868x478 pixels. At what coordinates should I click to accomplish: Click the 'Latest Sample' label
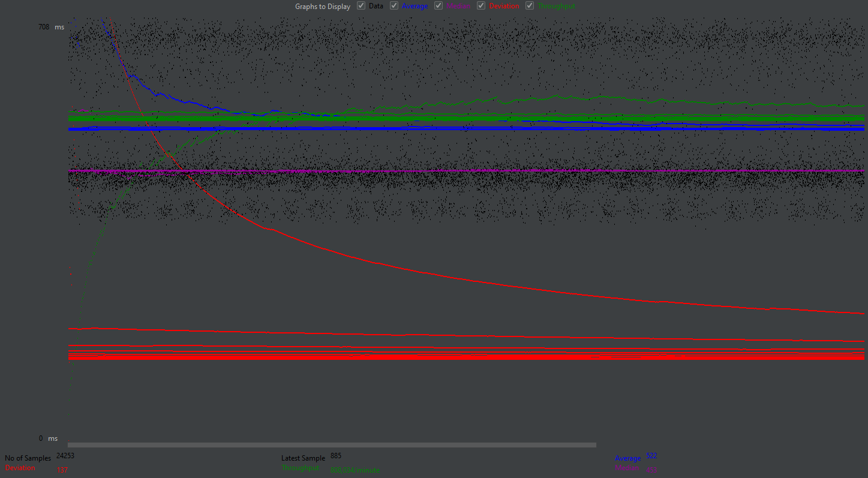coord(303,458)
